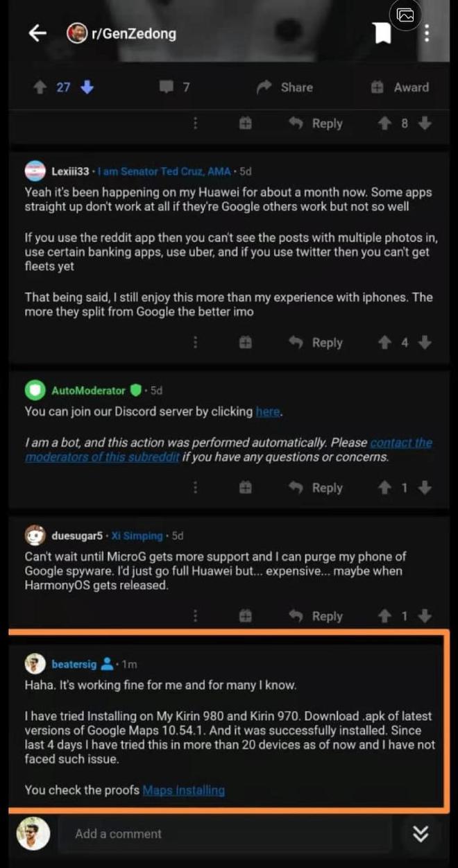Award the AutoModerator comment via gift icon

click(245, 488)
